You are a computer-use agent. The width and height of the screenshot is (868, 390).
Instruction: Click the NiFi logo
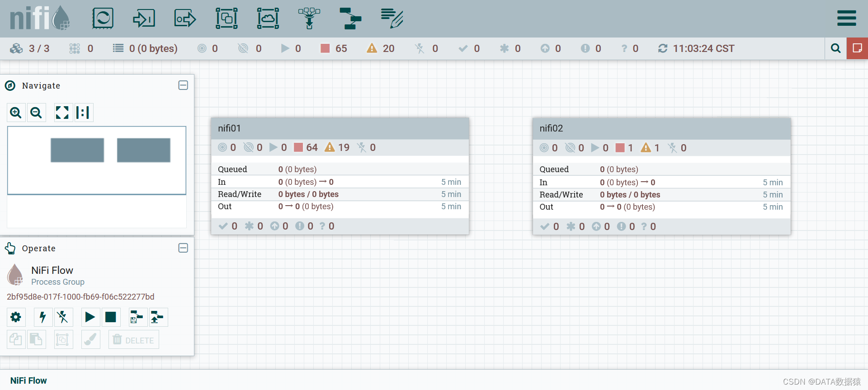40,18
